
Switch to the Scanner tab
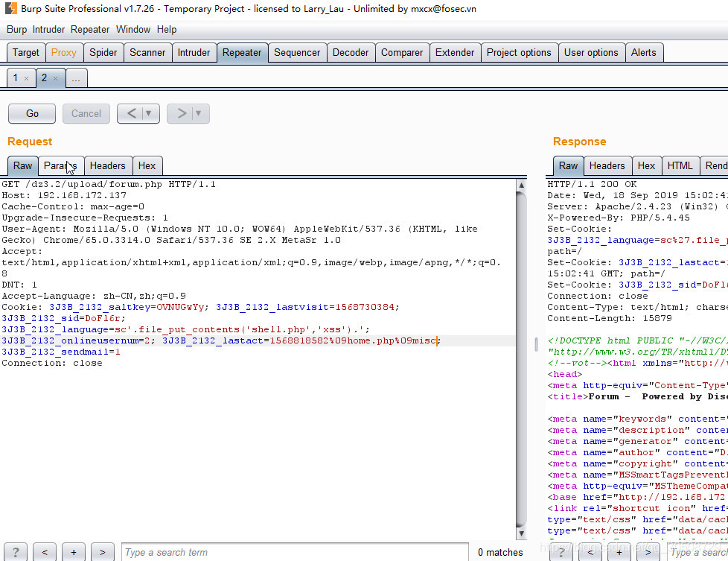click(147, 52)
